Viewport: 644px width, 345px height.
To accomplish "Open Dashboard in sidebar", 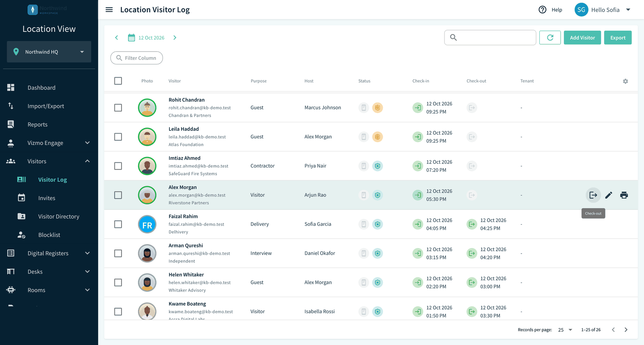I will coord(49,88).
